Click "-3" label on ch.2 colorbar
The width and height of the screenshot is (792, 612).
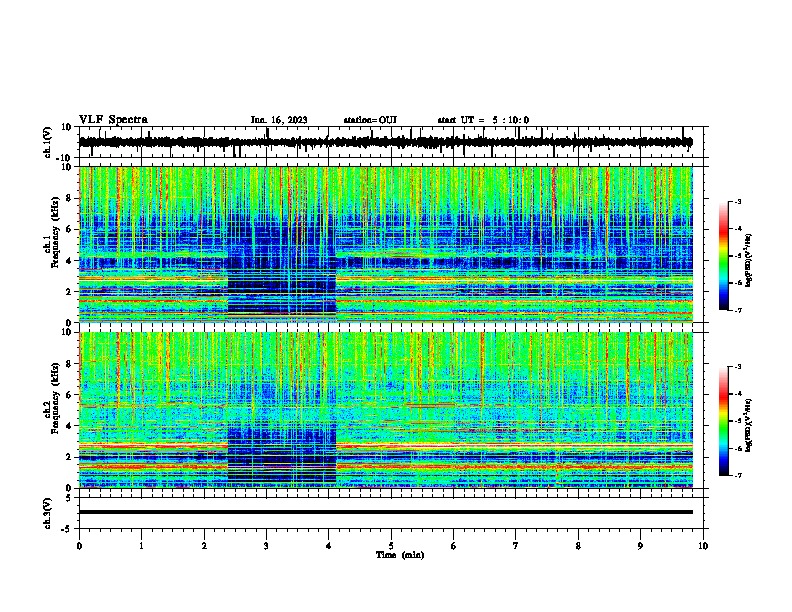point(737,367)
